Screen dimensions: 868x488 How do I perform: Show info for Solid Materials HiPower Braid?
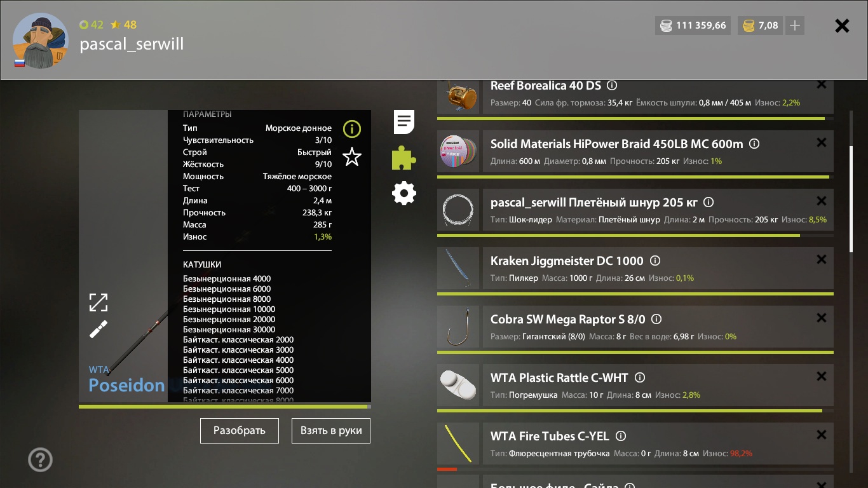tap(754, 144)
